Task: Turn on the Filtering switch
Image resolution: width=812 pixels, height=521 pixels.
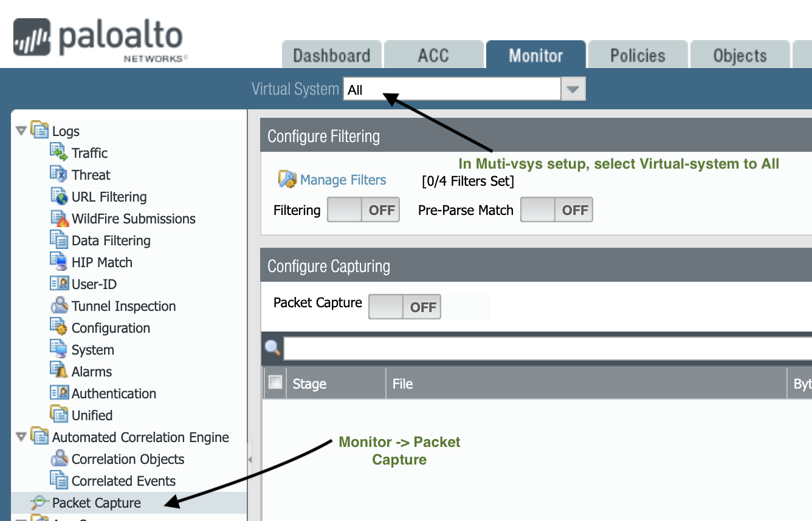Action: (x=363, y=209)
